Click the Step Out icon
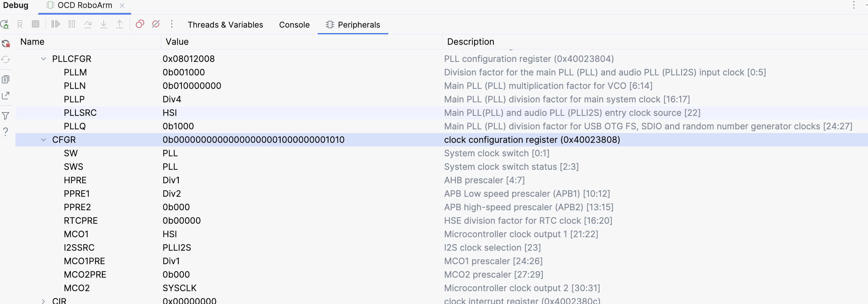Viewport: 868px width, 304px height. pyautogui.click(x=120, y=24)
